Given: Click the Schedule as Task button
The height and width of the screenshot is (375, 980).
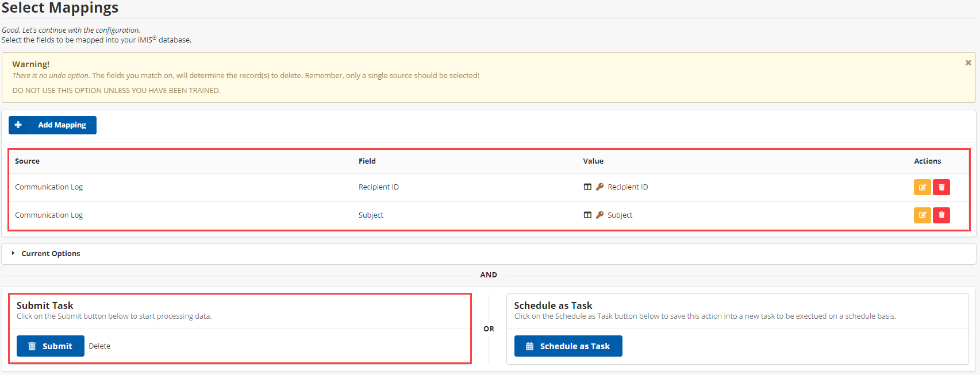Looking at the screenshot, I should (x=568, y=346).
